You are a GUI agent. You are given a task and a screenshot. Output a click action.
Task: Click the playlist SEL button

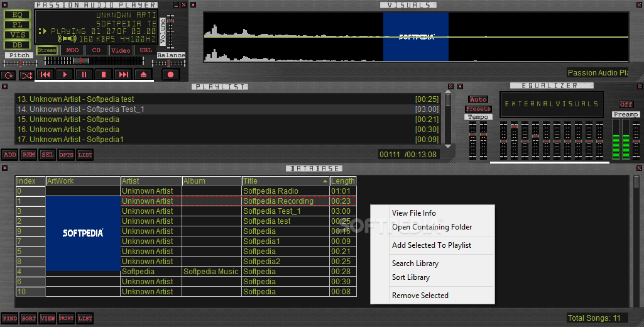(x=48, y=155)
